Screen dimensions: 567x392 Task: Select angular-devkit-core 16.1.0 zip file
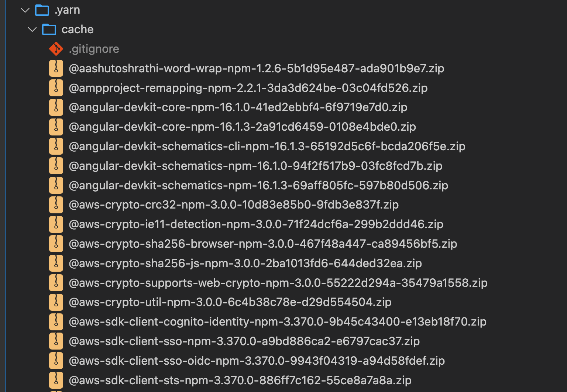click(238, 107)
